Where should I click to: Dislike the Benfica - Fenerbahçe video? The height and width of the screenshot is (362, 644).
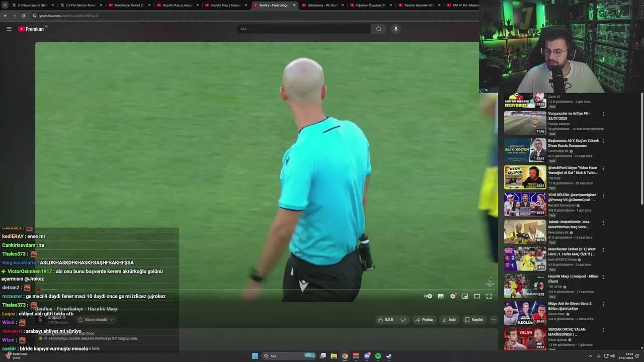[x=403, y=319]
